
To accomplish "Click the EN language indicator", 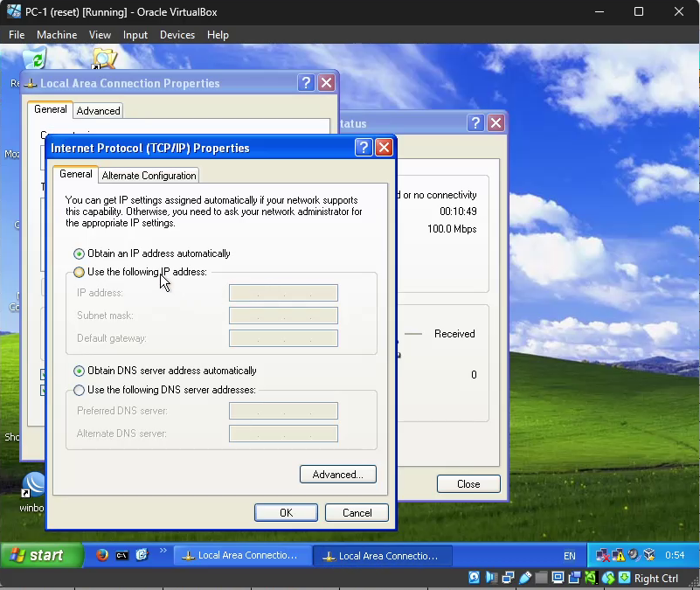I will coord(570,556).
